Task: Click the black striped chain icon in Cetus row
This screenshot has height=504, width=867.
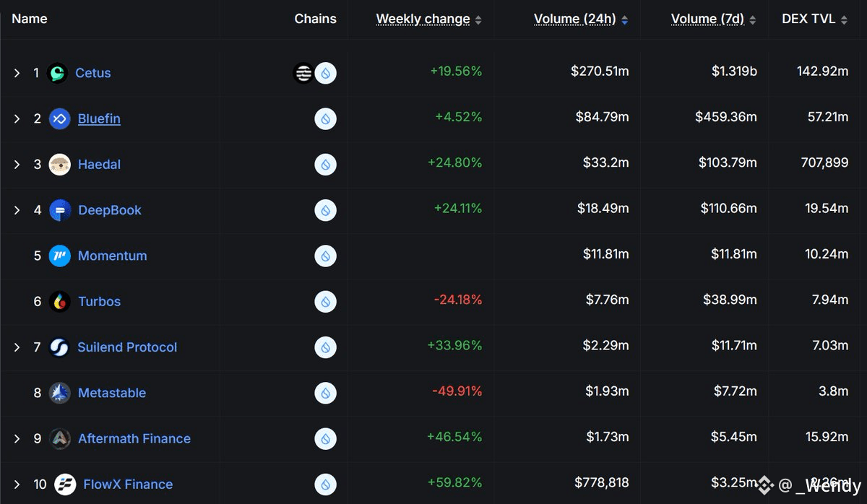Action: [x=303, y=73]
